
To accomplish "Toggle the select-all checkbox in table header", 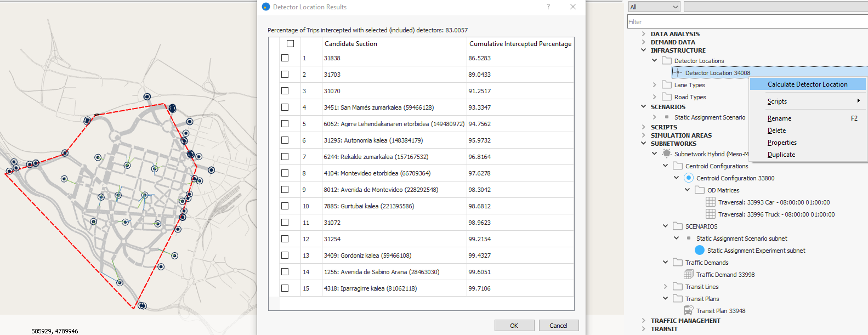I will [x=290, y=43].
